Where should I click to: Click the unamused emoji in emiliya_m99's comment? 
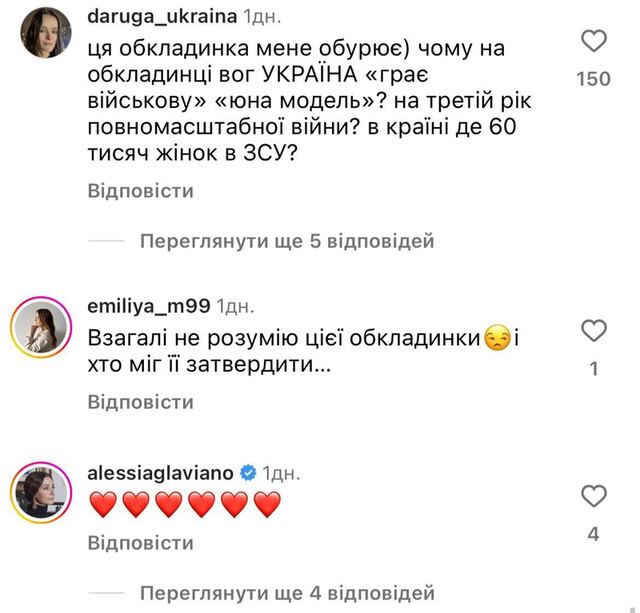(497, 339)
